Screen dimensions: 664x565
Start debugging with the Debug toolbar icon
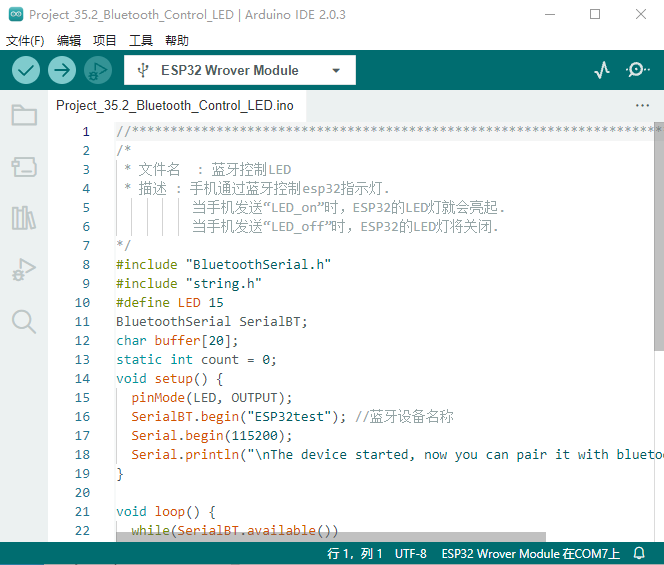(97, 70)
